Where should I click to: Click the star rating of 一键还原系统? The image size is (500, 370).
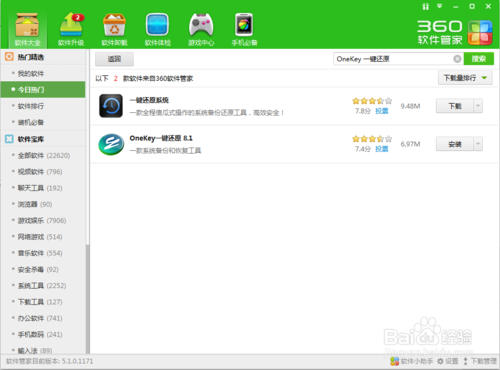(x=372, y=101)
